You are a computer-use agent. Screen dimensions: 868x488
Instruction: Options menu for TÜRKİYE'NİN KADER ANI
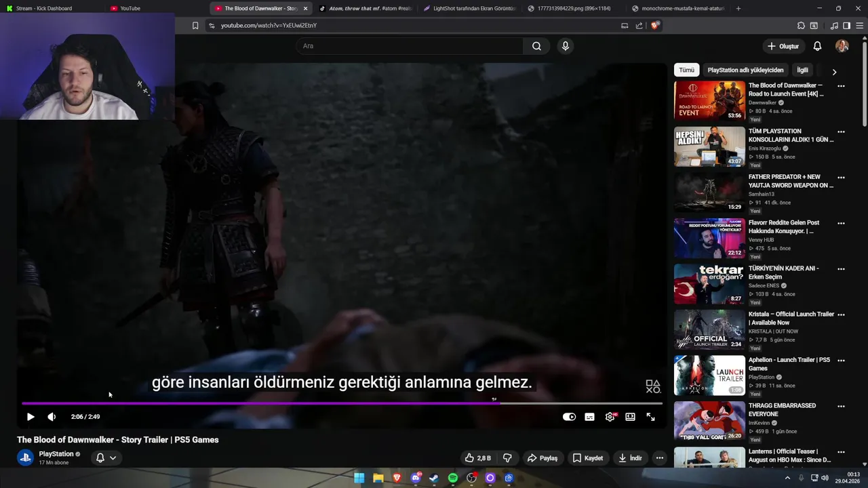click(x=841, y=269)
